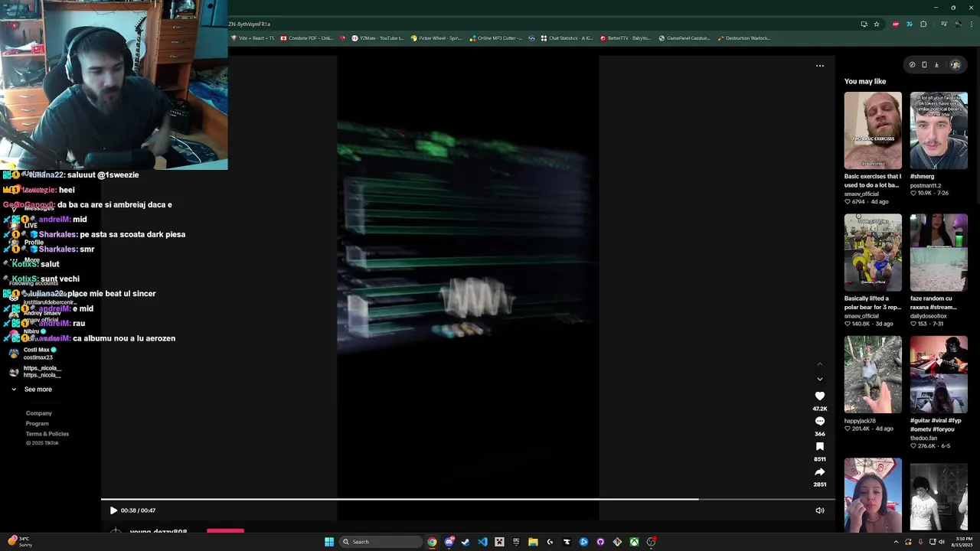The height and width of the screenshot is (551, 980).
Task: Seek along the video progress bar
Action: coord(467,500)
